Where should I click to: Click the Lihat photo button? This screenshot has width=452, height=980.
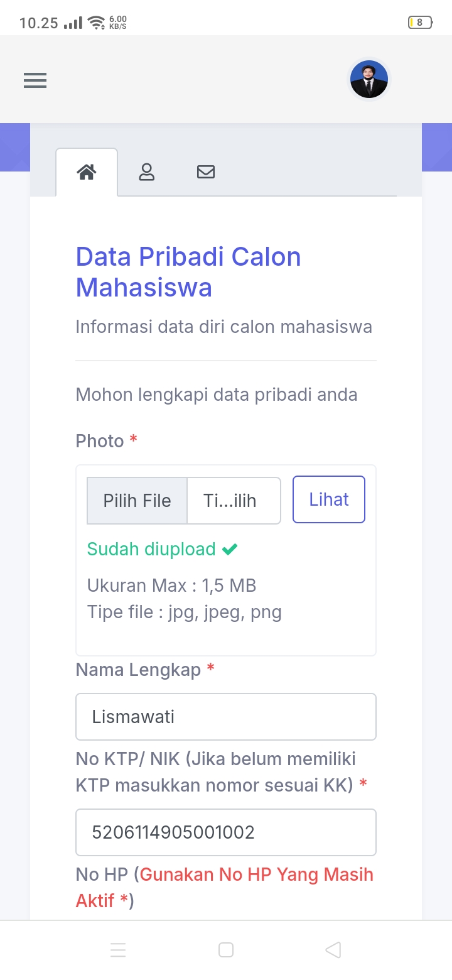tap(329, 499)
